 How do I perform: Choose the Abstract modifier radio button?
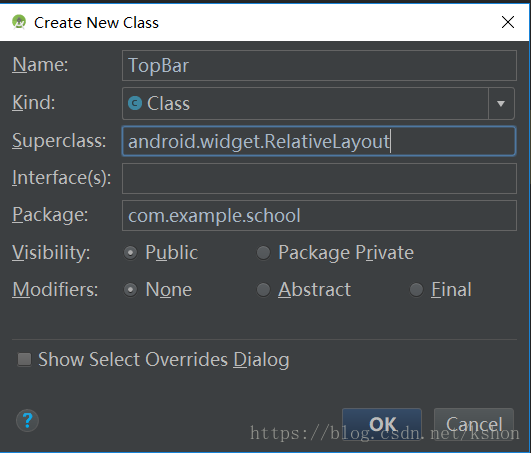pyautogui.click(x=263, y=290)
